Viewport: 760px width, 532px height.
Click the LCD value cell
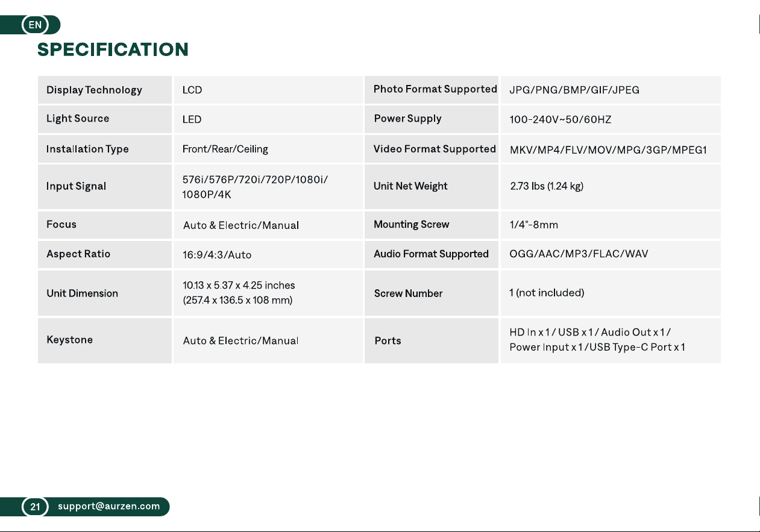[x=268, y=90]
